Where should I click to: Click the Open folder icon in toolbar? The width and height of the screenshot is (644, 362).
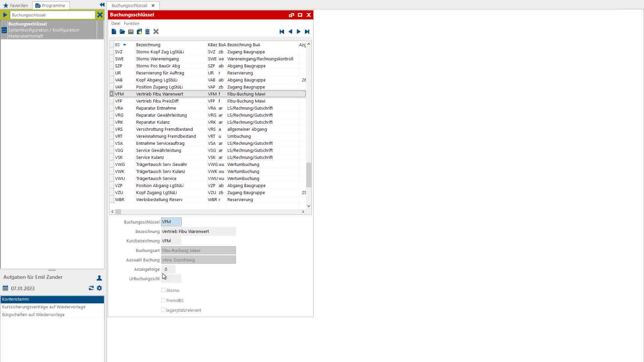pyautogui.click(x=122, y=32)
